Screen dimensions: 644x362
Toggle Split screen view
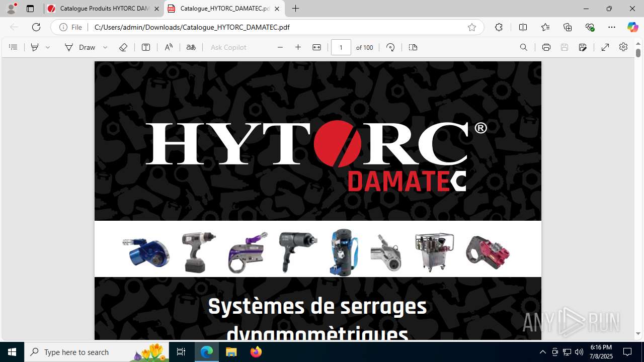coord(523,27)
